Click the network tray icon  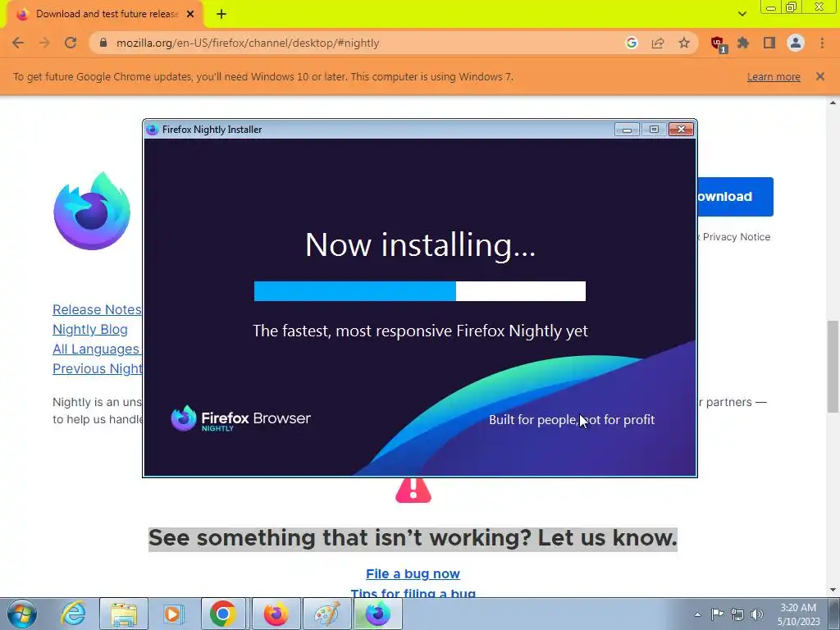click(737, 614)
